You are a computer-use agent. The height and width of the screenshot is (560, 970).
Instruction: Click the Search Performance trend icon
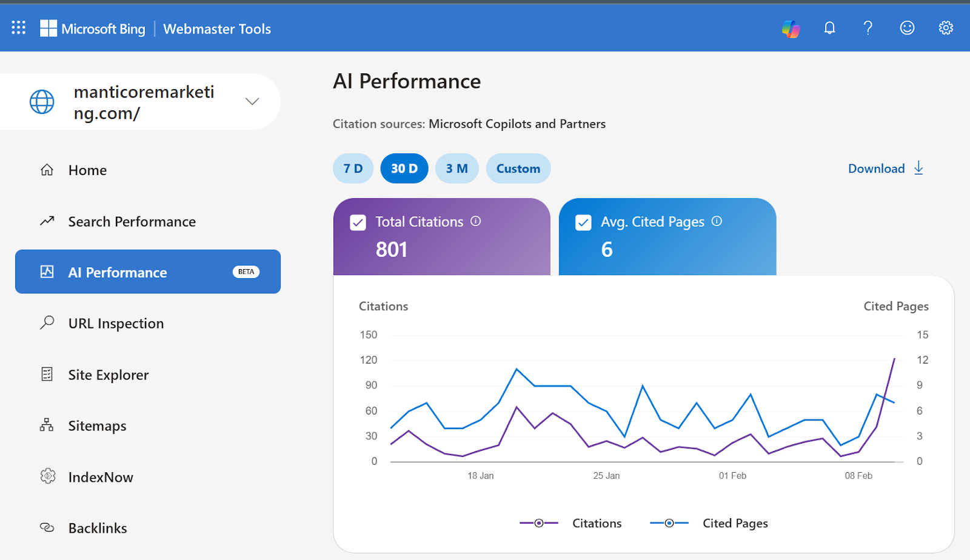47,221
